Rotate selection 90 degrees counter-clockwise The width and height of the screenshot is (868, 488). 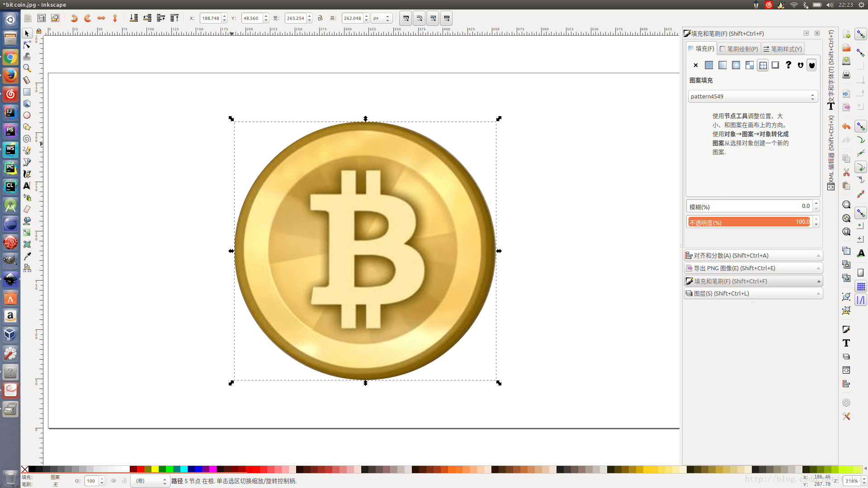pyautogui.click(x=74, y=18)
